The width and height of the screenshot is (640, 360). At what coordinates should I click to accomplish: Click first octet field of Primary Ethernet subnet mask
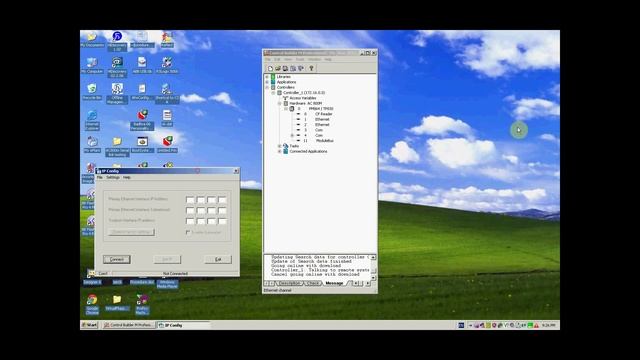click(190, 210)
